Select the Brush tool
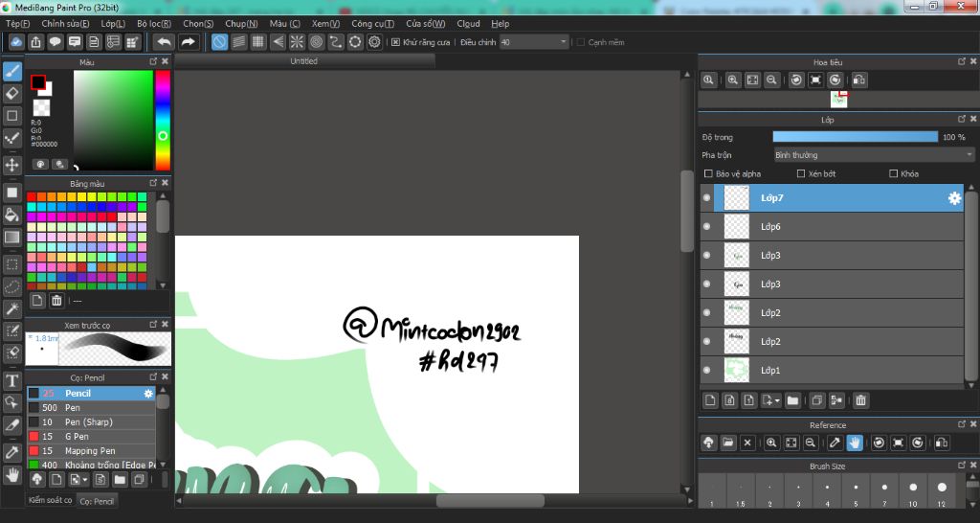This screenshot has height=523, width=980. [11, 71]
